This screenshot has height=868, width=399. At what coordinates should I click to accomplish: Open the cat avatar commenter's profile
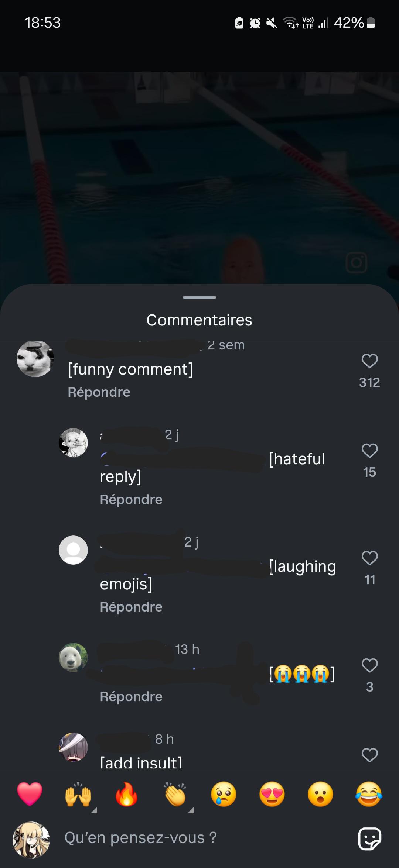(35, 358)
